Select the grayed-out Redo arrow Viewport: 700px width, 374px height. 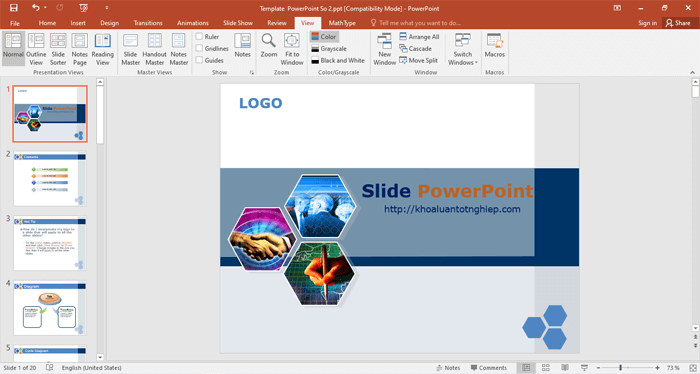coord(60,8)
